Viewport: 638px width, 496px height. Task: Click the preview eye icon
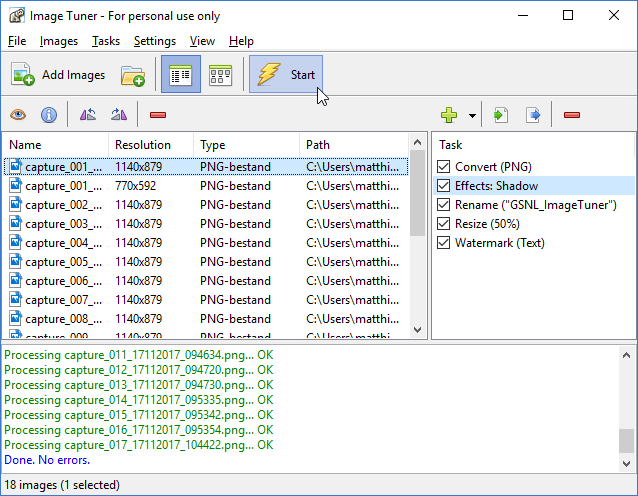pyautogui.click(x=19, y=115)
